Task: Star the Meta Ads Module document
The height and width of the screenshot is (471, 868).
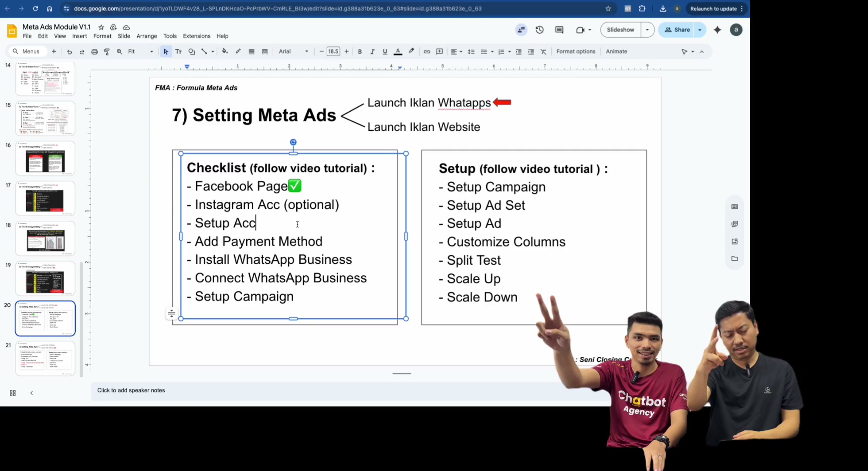Action: (x=101, y=27)
